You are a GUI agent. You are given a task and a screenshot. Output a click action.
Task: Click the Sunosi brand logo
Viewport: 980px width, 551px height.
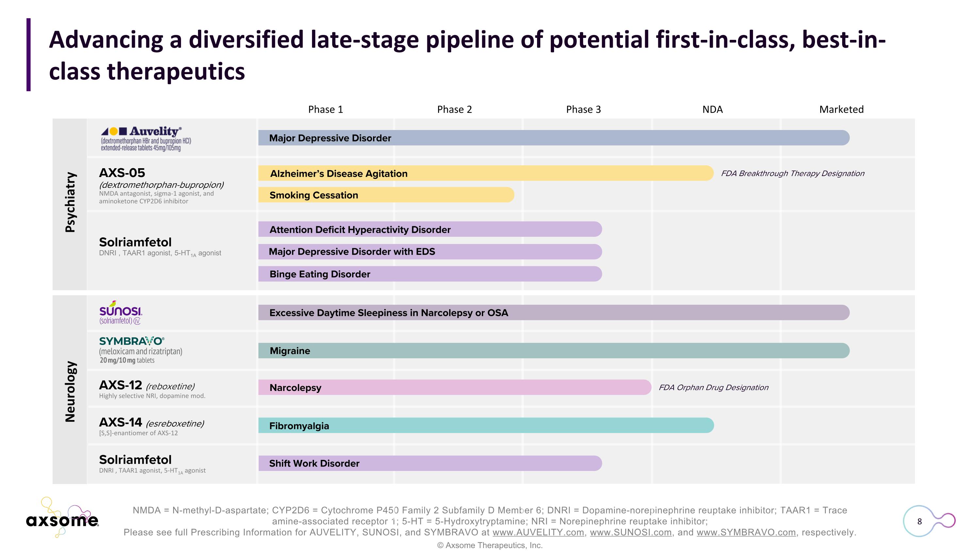(x=121, y=313)
